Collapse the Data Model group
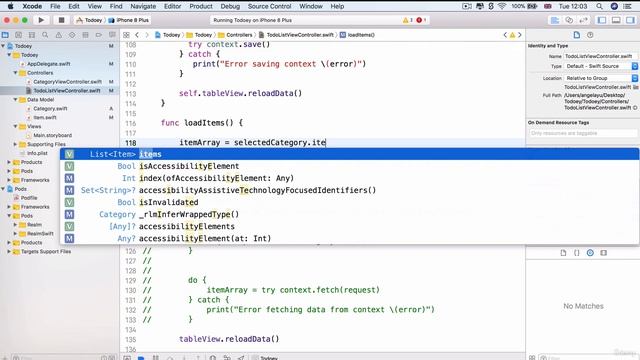The image size is (640, 360). pyautogui.click(x=16, y=100)
